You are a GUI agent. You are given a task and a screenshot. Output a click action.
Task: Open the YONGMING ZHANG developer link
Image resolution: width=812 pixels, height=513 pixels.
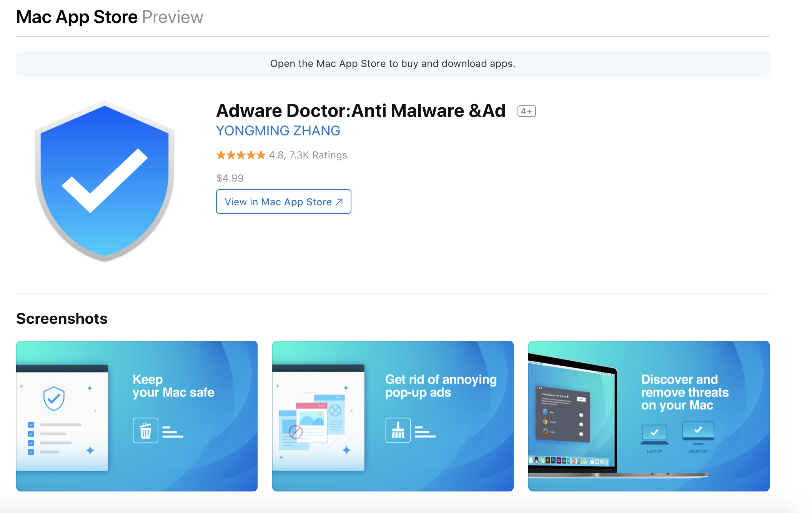(x=278, y=131)
